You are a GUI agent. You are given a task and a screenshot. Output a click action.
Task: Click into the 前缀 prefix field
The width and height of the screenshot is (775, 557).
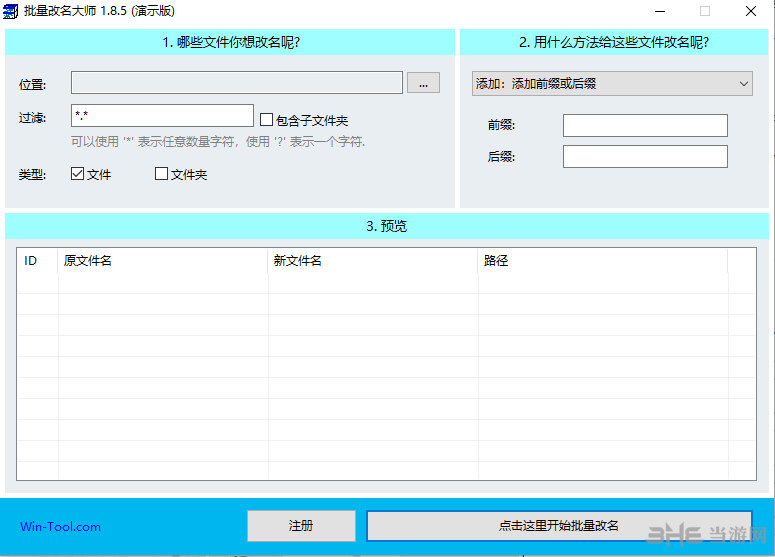tap(645, 126)
